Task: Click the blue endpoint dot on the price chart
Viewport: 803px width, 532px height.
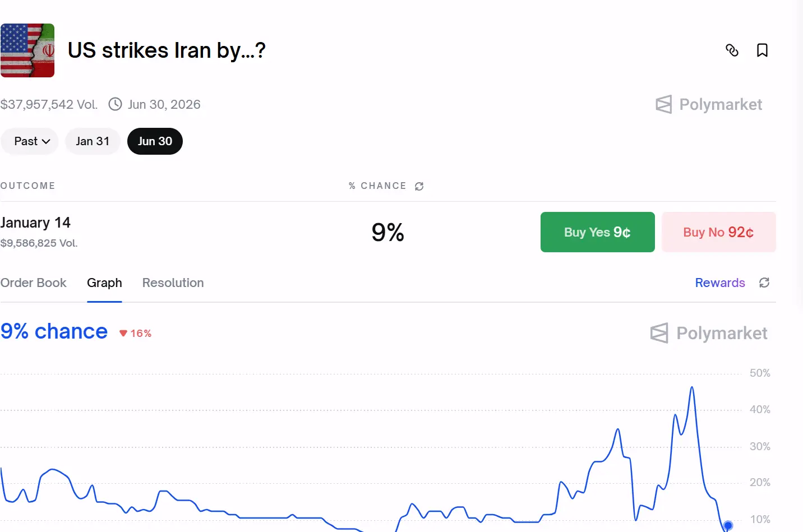Action: coord(727,525)
